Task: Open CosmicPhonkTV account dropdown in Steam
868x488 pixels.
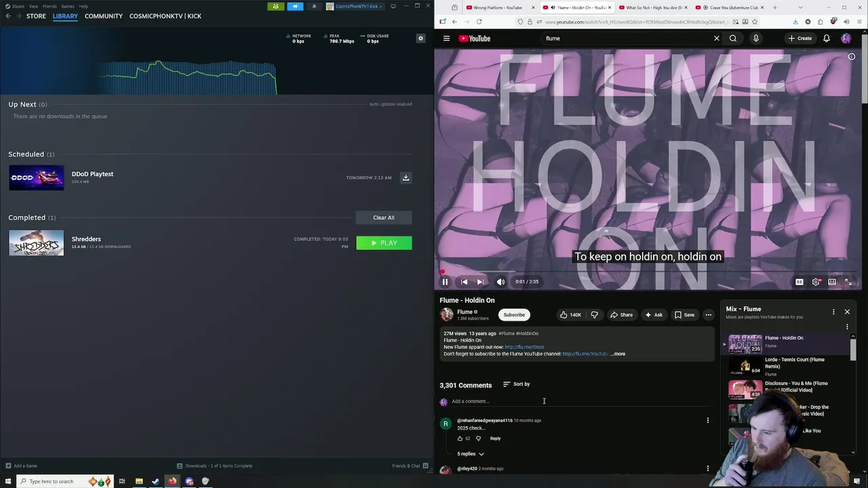Action: pyautogui.click(x=354, y=6)
